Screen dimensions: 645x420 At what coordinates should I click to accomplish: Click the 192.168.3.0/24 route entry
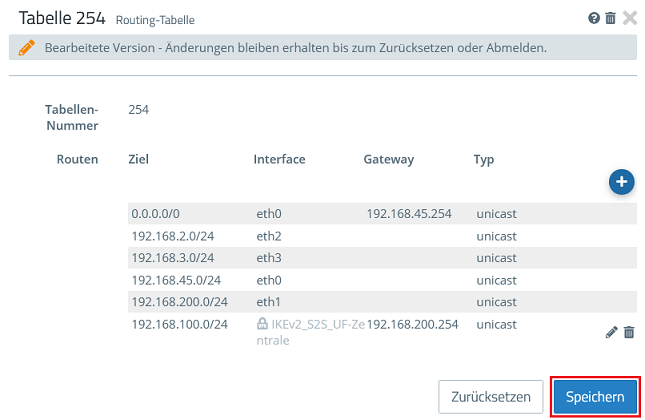tap(175, 258)
